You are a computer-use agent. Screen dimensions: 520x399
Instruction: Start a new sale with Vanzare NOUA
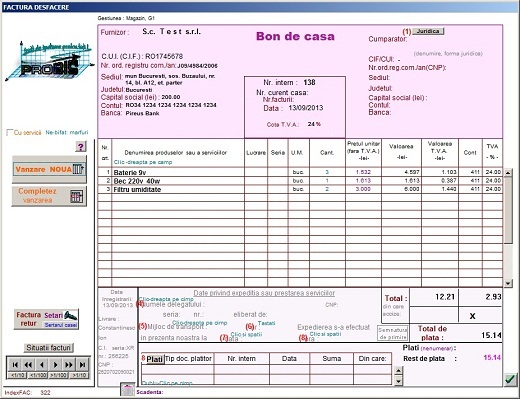point(49,169)
